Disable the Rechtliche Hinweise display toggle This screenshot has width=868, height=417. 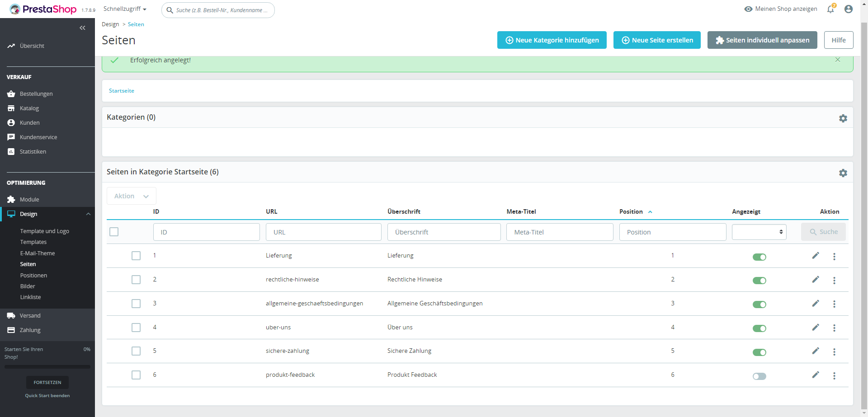click(x=759, y=281)
